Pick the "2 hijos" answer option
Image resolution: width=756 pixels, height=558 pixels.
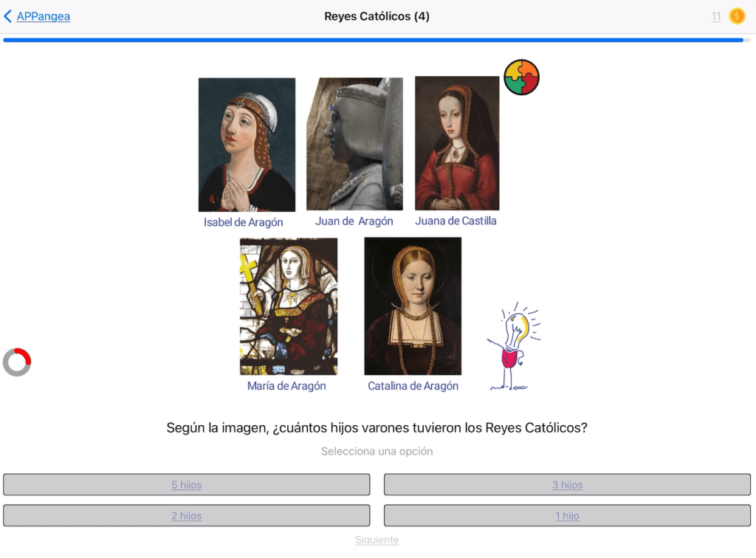point(186,516)
